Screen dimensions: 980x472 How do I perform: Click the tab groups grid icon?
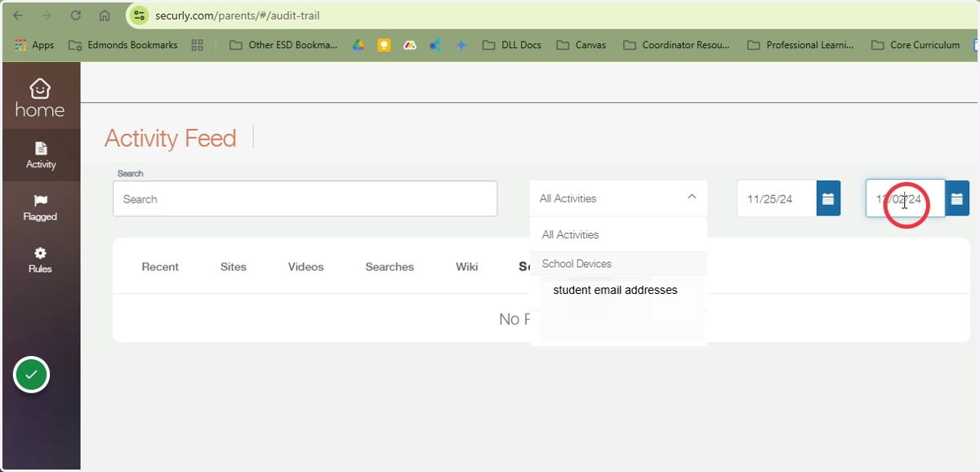click(x=197, y=45)
